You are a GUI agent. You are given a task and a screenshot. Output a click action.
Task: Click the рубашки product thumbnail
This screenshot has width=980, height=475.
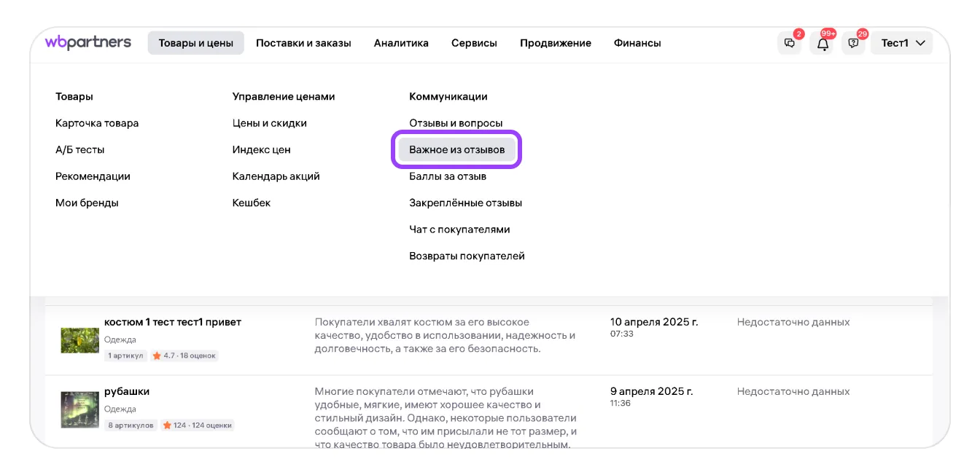79,409
